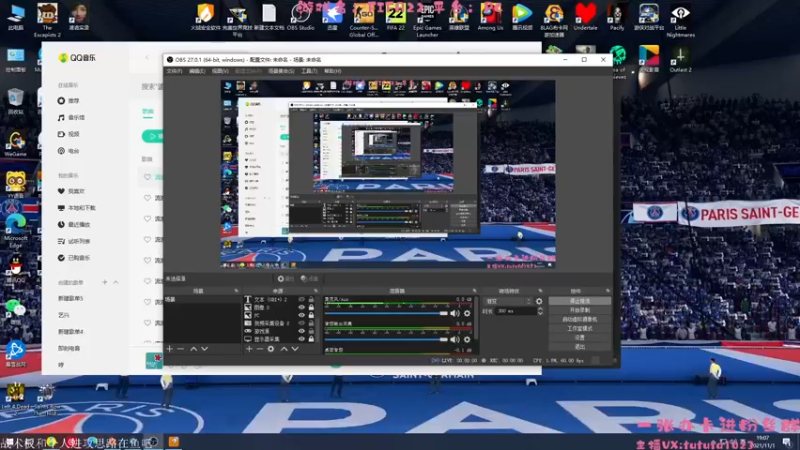The height and width of the screenshot is (450, 800).
Task: Open Pacify desktop shortcut
Action: [617, 17]
